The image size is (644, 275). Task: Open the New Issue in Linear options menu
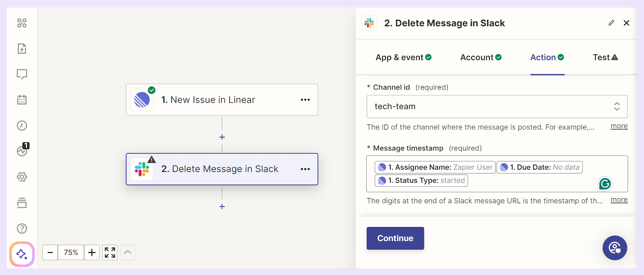tap(305, 100)
